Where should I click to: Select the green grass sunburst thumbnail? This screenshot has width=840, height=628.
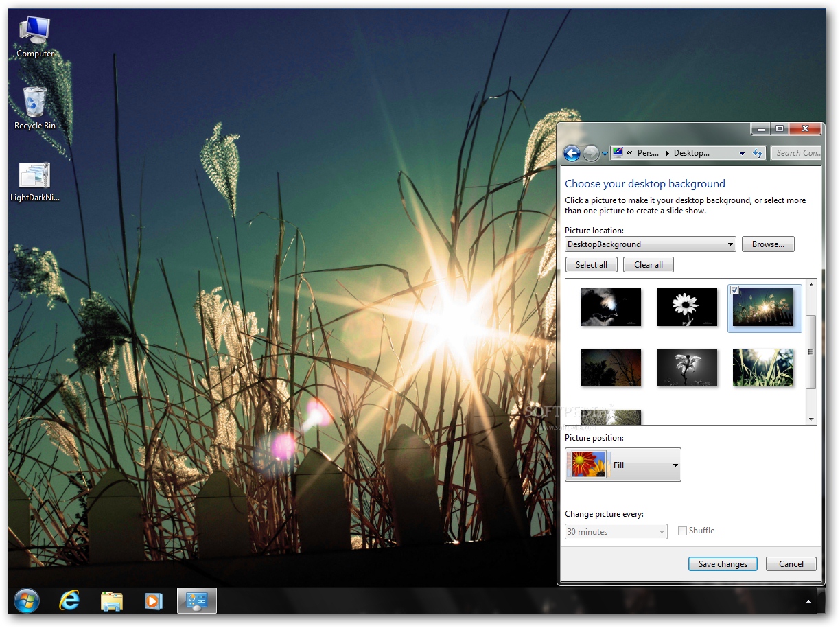pos(763,367)
